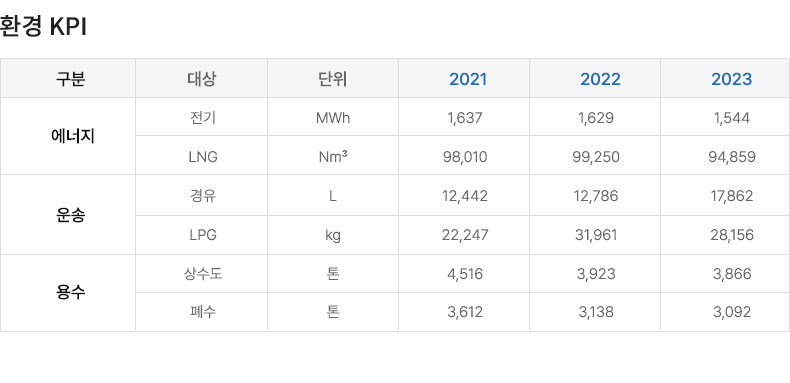The image size is (790, 383).
Task: Select the LNG row label
Action: coord(203,157)
